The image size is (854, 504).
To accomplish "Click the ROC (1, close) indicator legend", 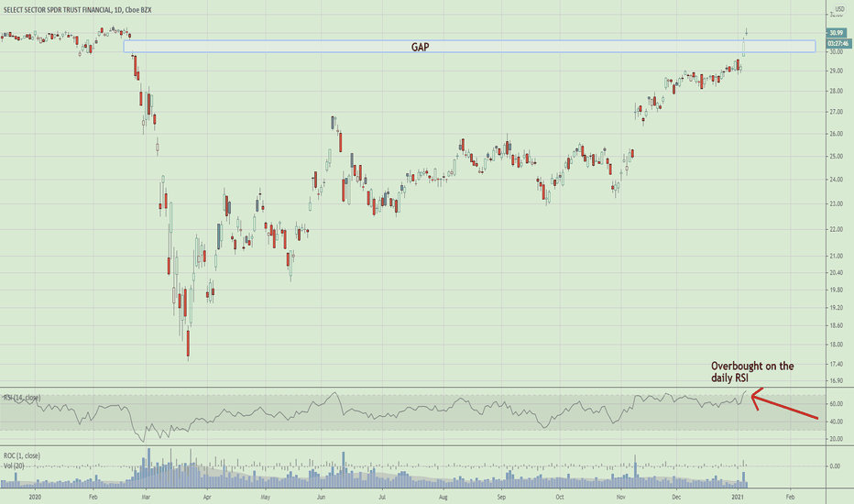I will click(22, 455).
